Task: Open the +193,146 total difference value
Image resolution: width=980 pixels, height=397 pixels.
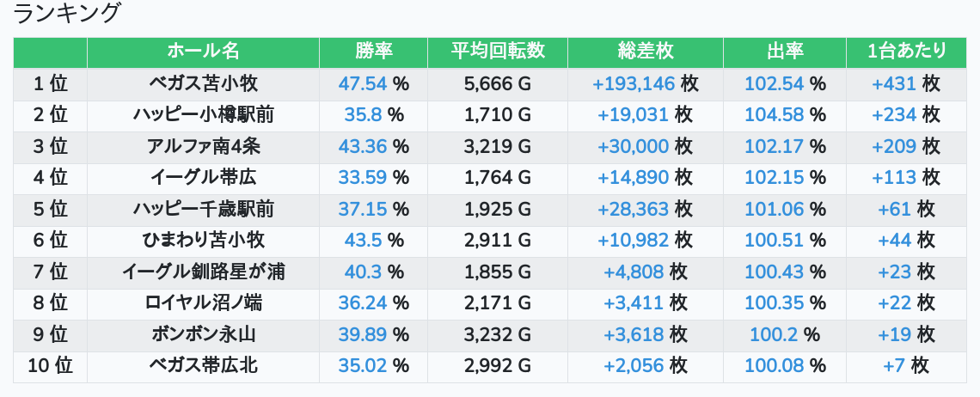Action: 634,83
